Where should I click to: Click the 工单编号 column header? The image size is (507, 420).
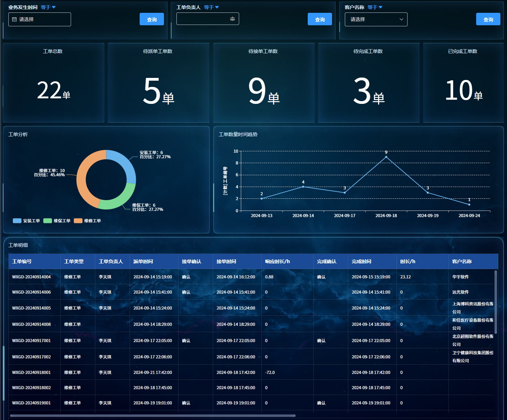pyautogui.click(x=22, y=261)
